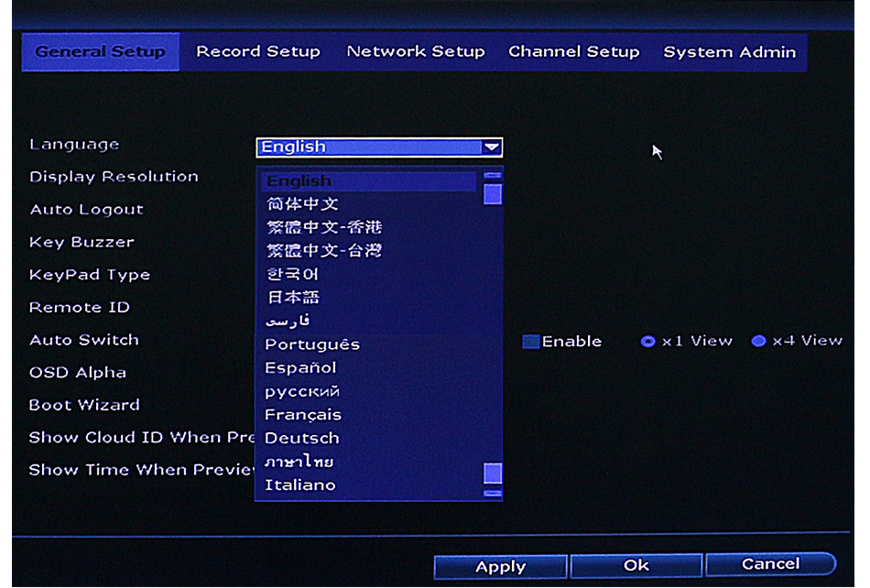Image resolution: width=870 pixels, height=588 pixels.
Task: Click the Cancel button
Action: click(x=771, y=564)
